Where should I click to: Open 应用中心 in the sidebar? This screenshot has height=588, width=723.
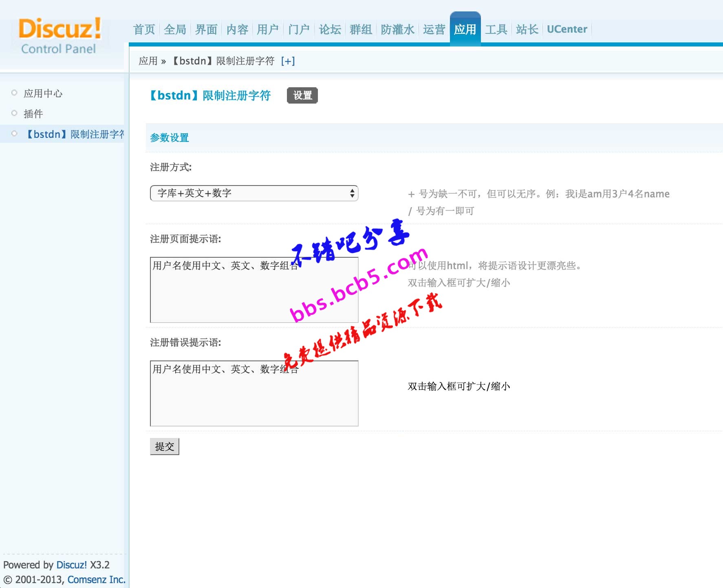click(x=43, y=93)
